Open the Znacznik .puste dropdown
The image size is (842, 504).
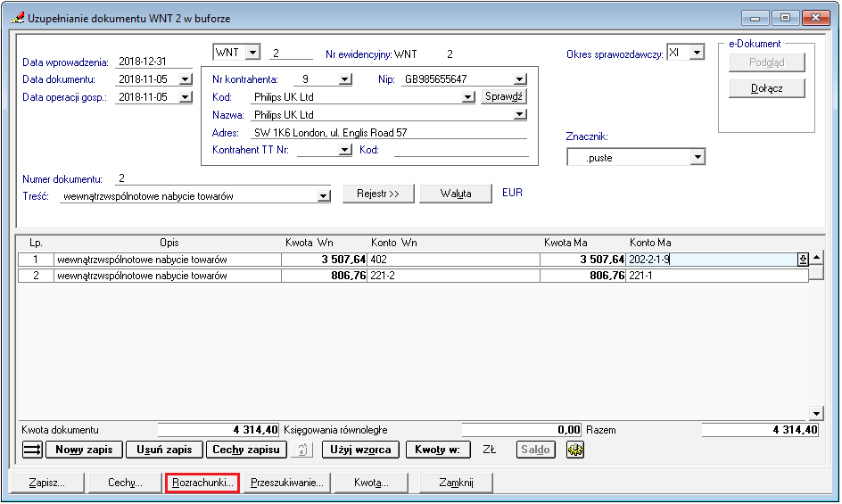pos(697,157)
